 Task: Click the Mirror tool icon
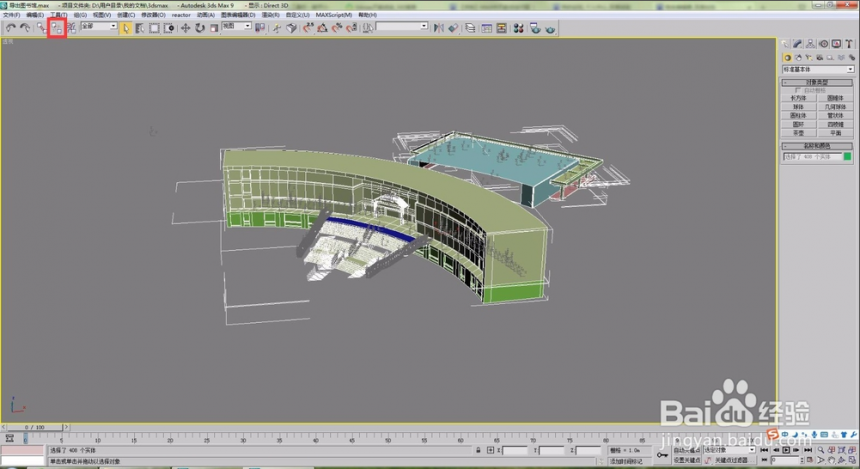tap(439, 28)
